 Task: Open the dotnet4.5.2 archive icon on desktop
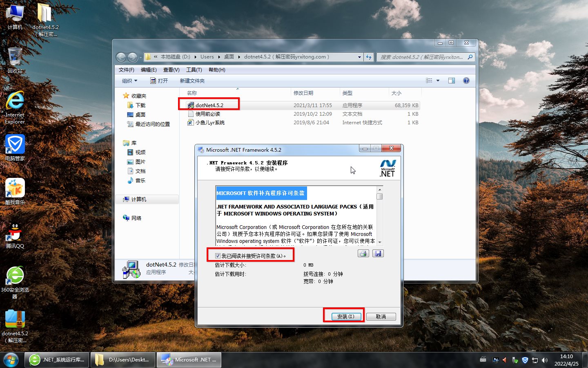coord(15,326)
